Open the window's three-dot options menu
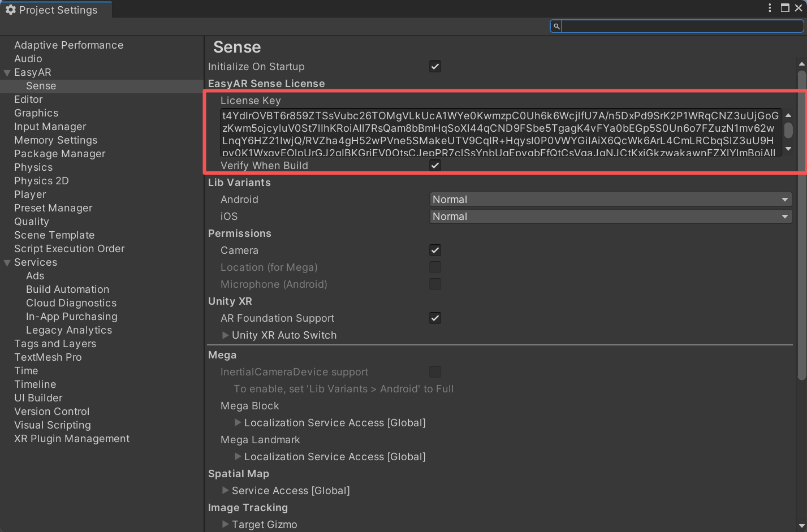This screenshot has height=532, width=807. pos(770,8)
